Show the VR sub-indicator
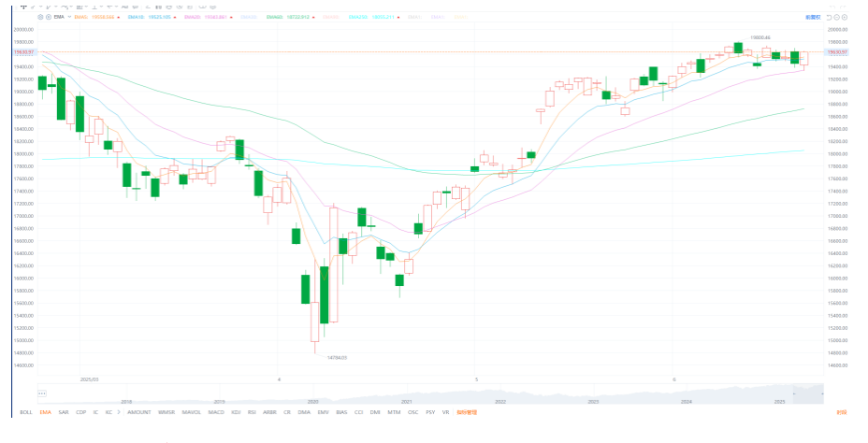868x443 pixels. click(445, 412)
